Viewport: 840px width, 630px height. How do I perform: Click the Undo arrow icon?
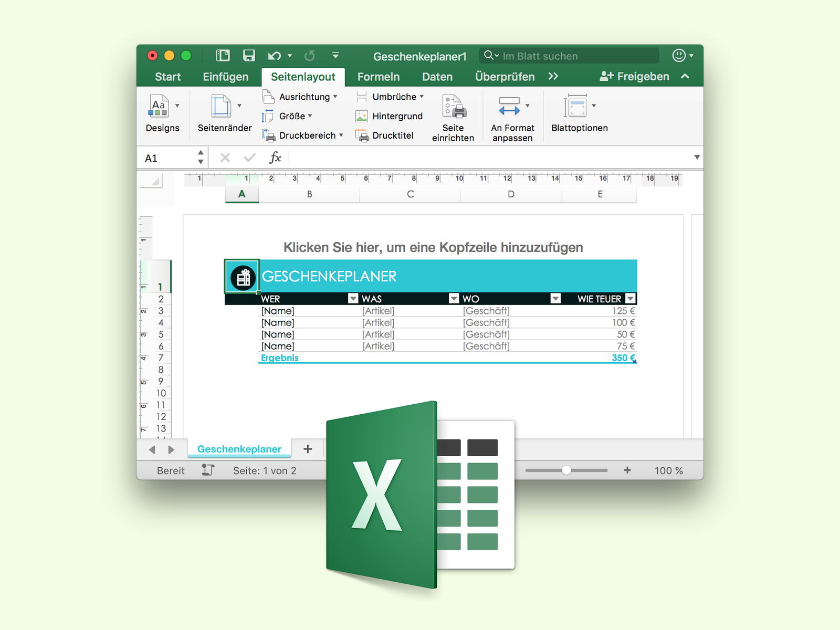coord(275,56)
